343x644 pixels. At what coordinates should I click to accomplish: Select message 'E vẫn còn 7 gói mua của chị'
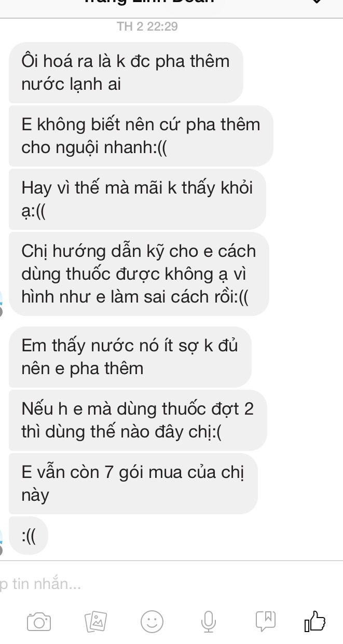[133, 484]
